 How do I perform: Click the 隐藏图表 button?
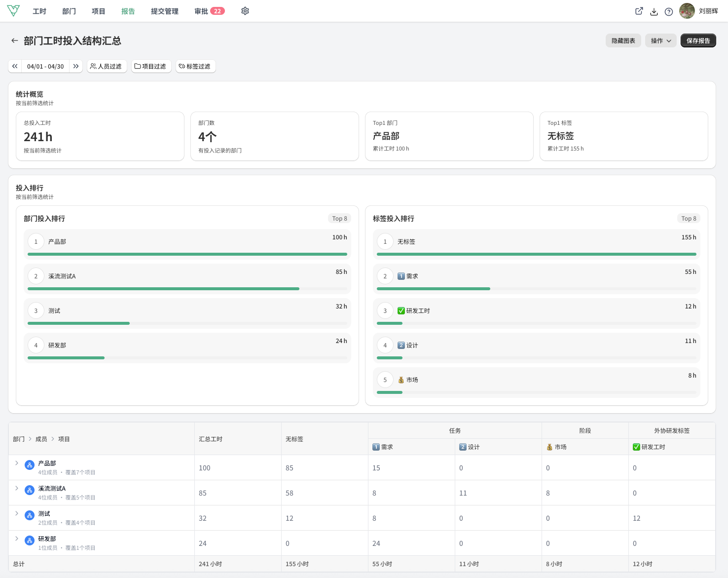pos(623,40)
